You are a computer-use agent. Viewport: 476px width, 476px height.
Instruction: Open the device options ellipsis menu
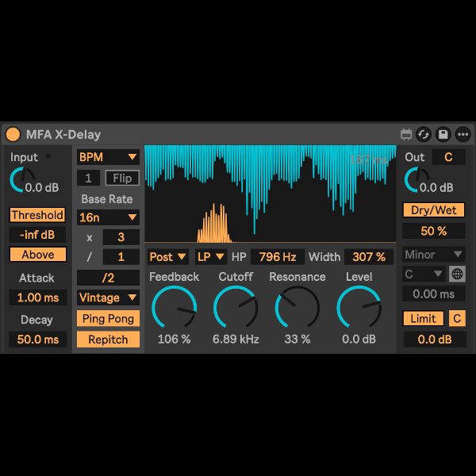point(463,134)
